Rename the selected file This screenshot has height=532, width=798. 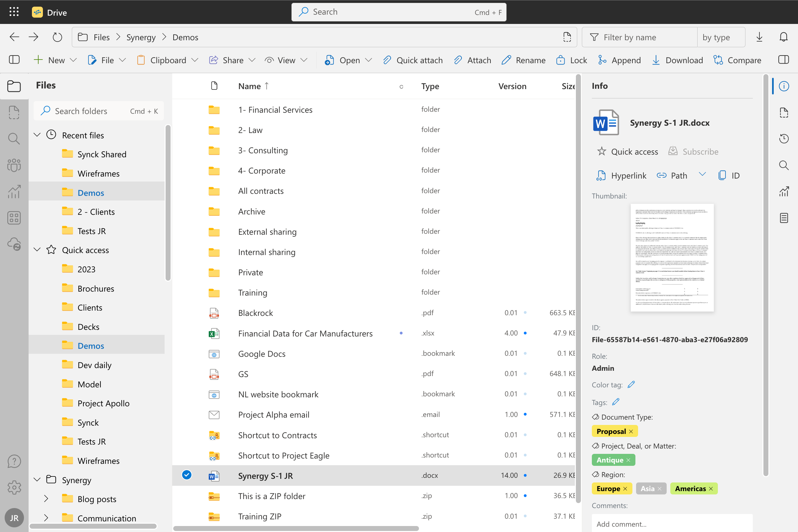[523, 60]
